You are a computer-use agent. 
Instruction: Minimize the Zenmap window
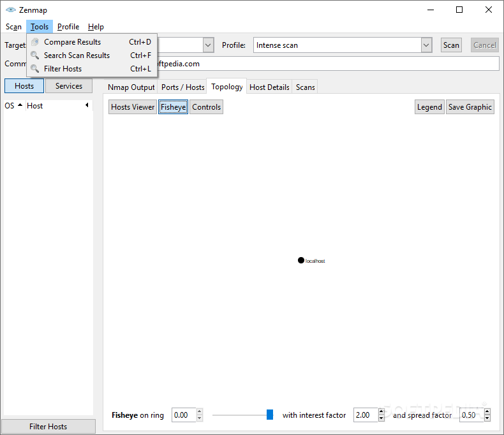tap(431, 10)
